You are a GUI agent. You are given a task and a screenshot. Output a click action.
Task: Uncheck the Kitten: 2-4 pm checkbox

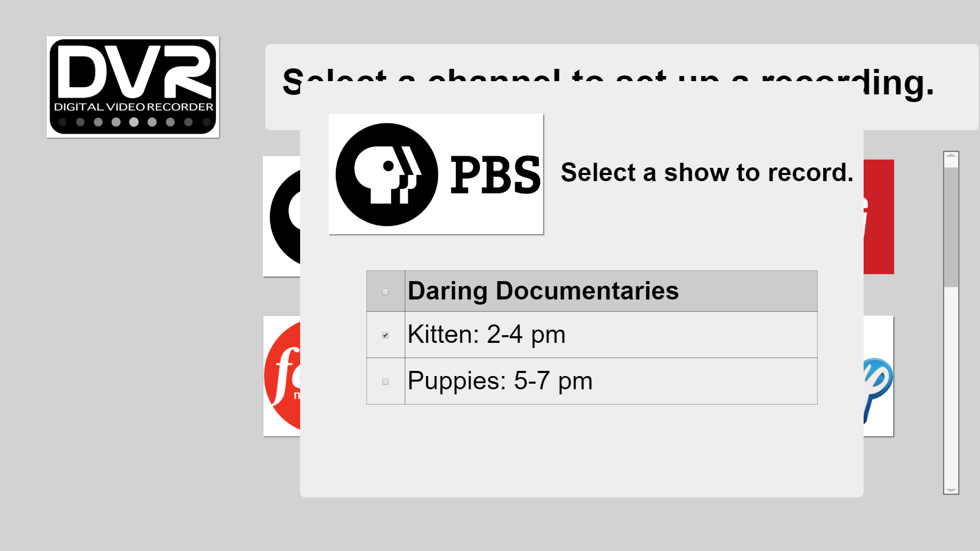tap(385, 335)
